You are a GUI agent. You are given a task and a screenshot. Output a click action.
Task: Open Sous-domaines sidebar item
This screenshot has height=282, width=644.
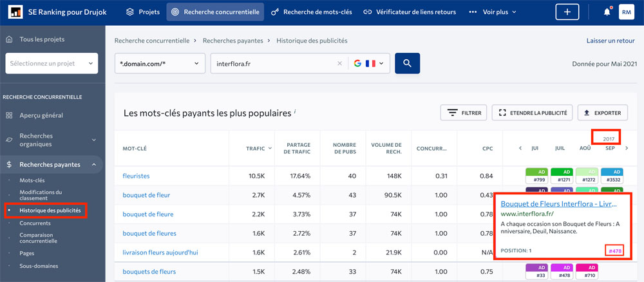point(39,266)
